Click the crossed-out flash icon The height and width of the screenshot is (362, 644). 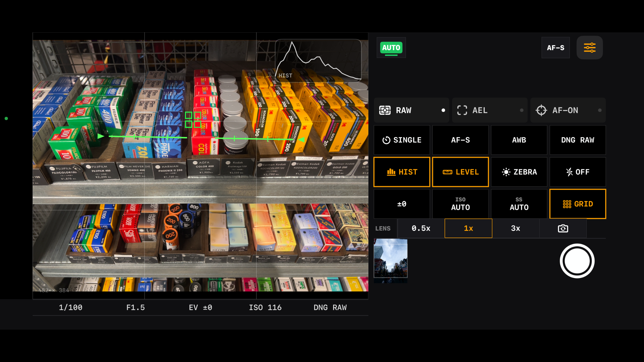point(569,172)
